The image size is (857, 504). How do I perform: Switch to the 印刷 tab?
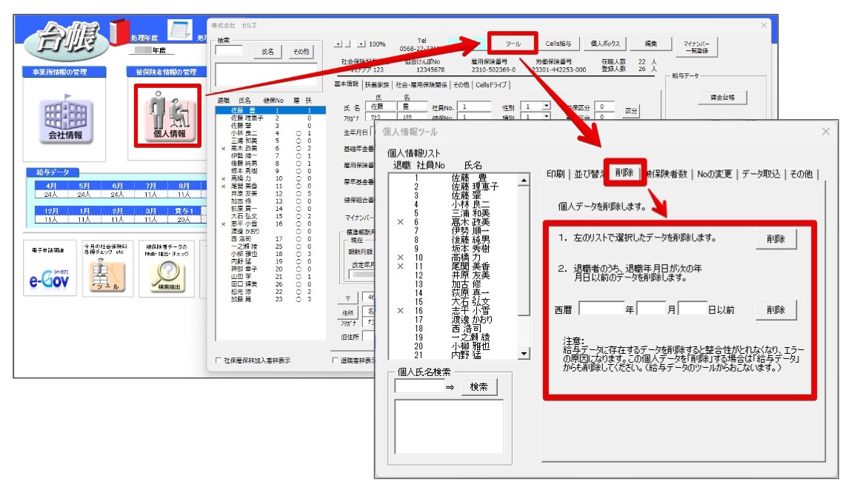point(556,174)
